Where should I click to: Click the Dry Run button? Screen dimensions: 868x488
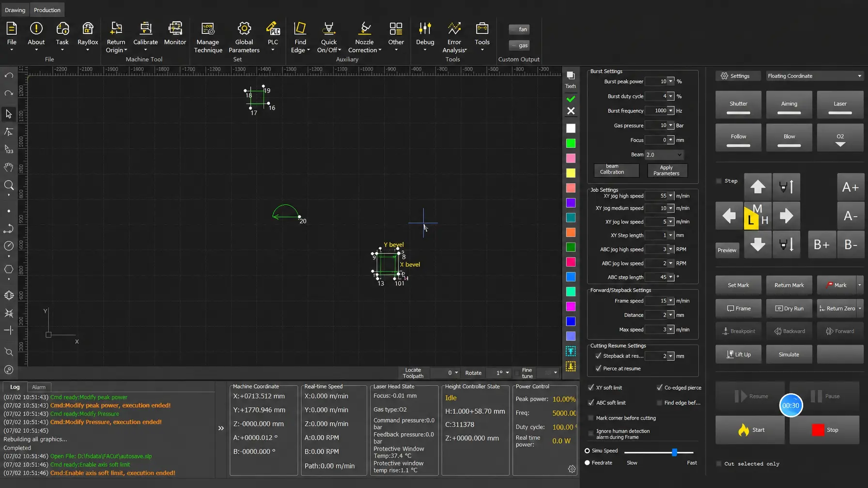789,308
